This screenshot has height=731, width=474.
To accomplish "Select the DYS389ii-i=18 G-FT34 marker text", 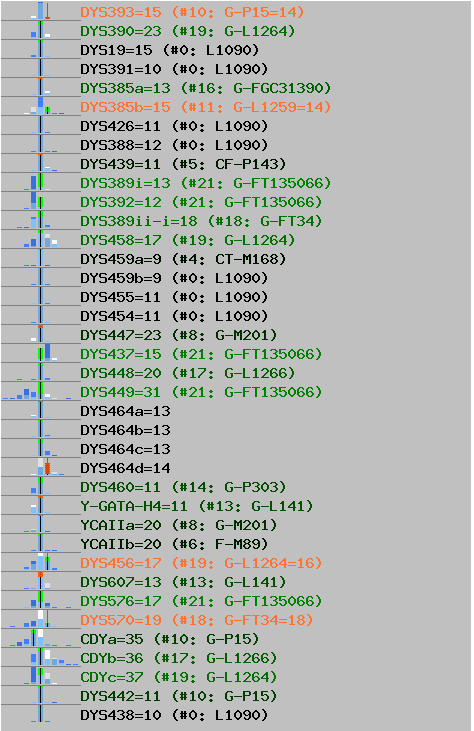I will tap(201, 221).
